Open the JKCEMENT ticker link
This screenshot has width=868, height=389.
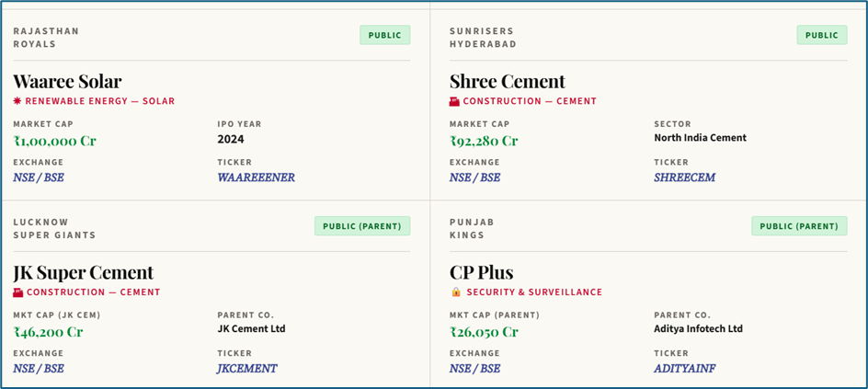(246, 369)
